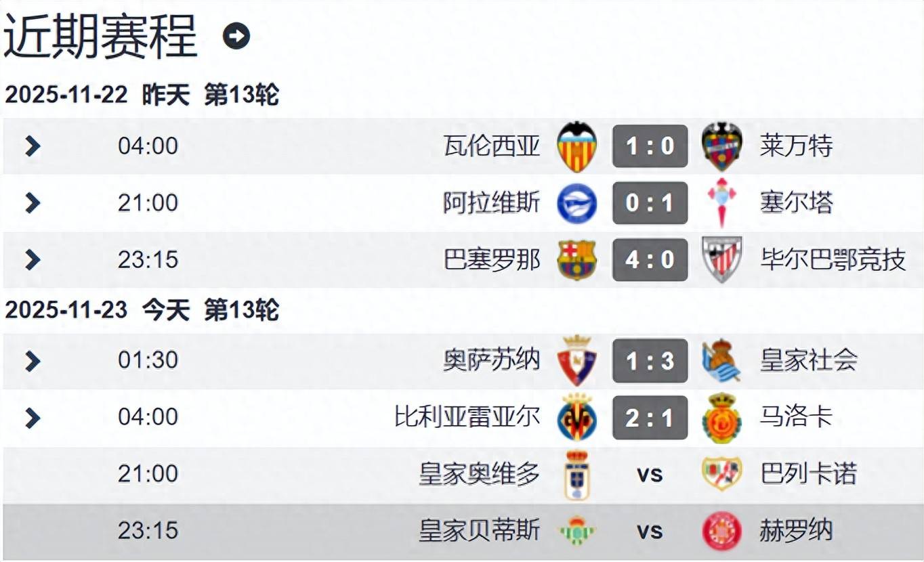Viewport: 924px width, 562px height.
Task: Expand the 21:00 阿拉维斯 match details
Action: [x=33, y=203]
